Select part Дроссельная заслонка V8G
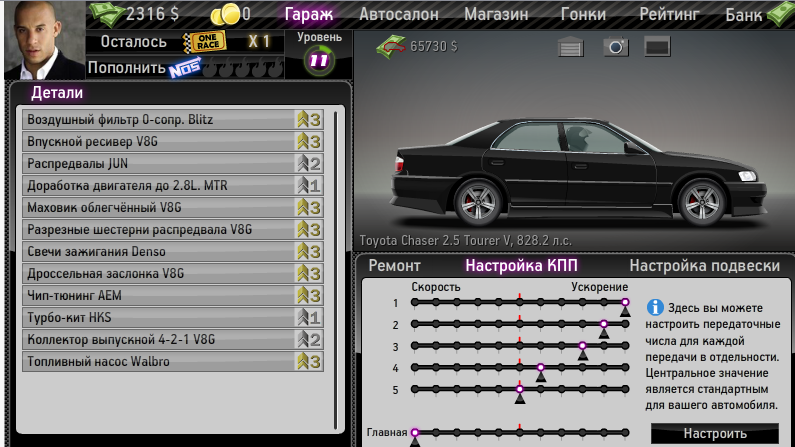Viewport: 795px width, 447px height. tap(173, 274)
